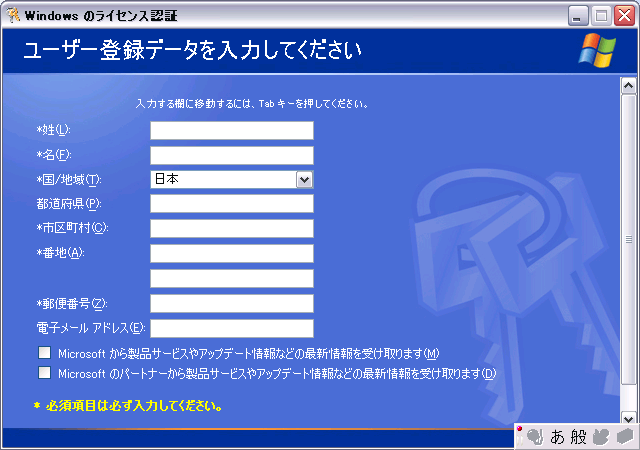
Task: Click the *市区町村(C) label
Action: pyautogui.click(x=72, y=228)
